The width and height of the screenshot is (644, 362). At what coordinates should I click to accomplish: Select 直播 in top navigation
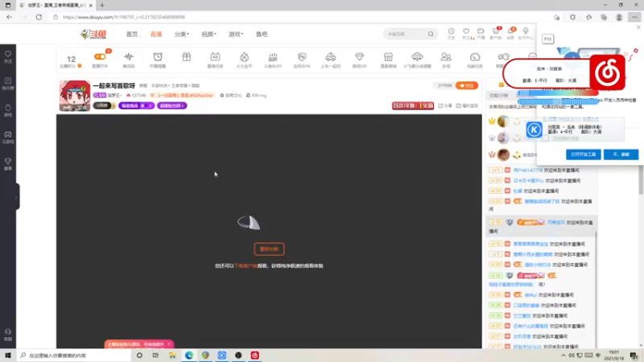[156, 34]
